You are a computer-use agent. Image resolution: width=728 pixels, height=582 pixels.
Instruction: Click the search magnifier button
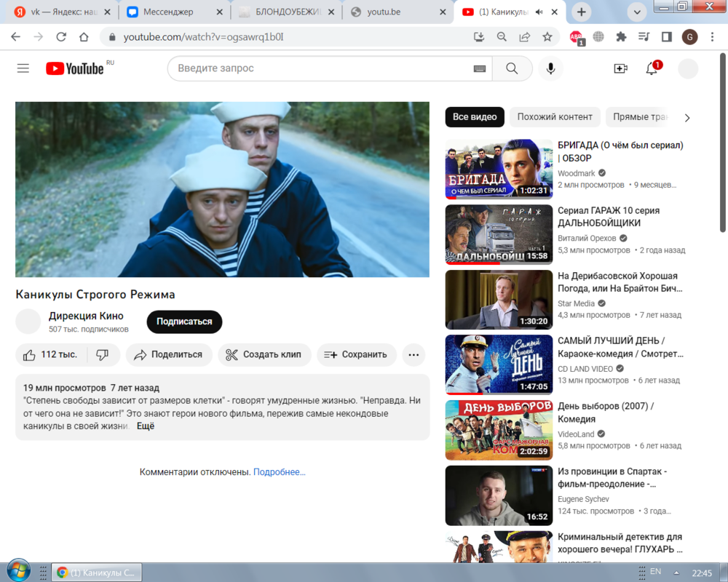point(512,68)
